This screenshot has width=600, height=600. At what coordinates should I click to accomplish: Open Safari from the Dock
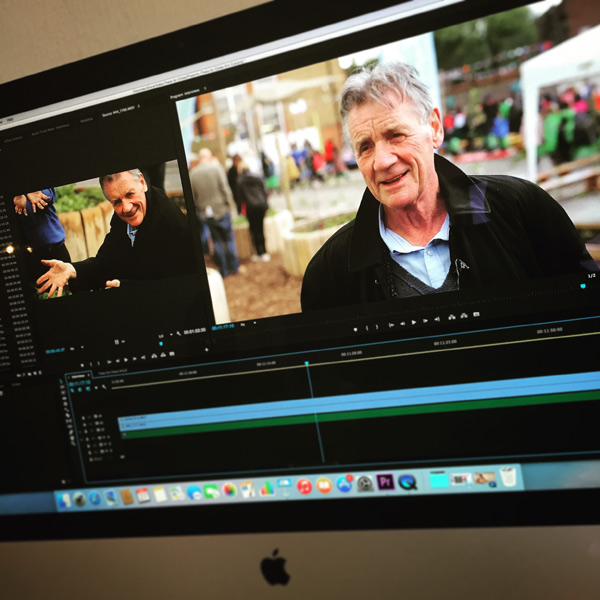pos(95,498)
